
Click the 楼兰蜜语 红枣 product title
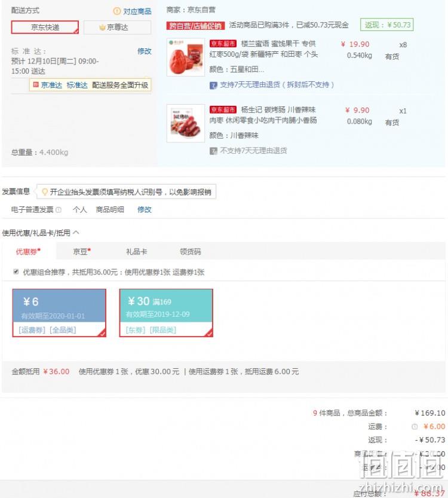[x=263, y=49]
